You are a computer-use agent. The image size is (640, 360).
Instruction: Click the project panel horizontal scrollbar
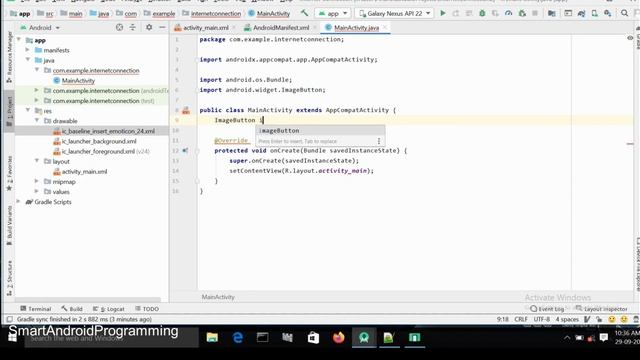[x=88, y=300]
